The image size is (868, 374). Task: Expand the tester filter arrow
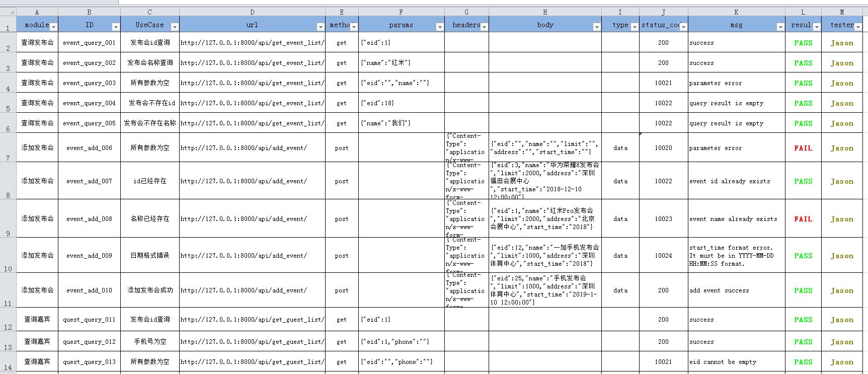858,27
